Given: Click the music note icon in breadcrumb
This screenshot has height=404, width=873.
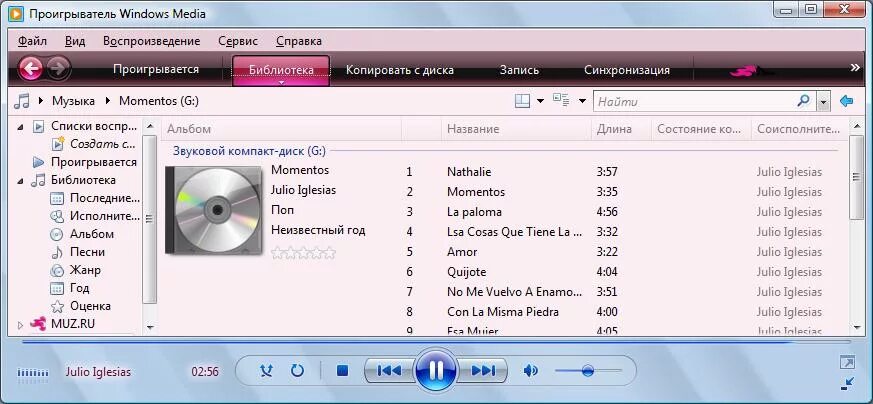Looking at the screenshot, I should [x=22, y=101].
